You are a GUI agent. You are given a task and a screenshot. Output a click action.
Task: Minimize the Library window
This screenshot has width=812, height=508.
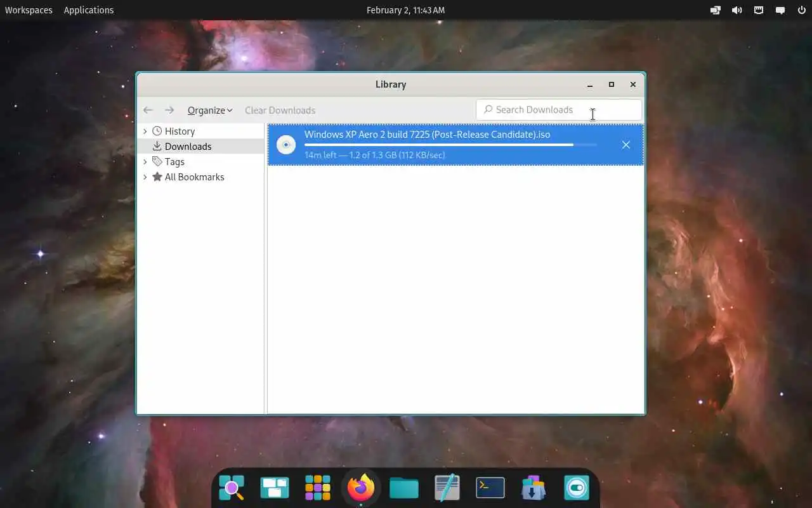pyautogui.click(x=590, y=84)
